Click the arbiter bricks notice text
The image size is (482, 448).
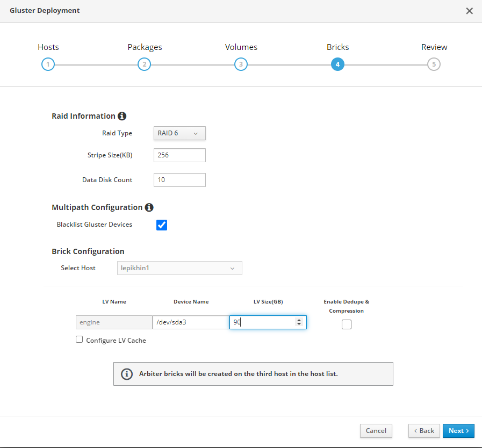238,374
